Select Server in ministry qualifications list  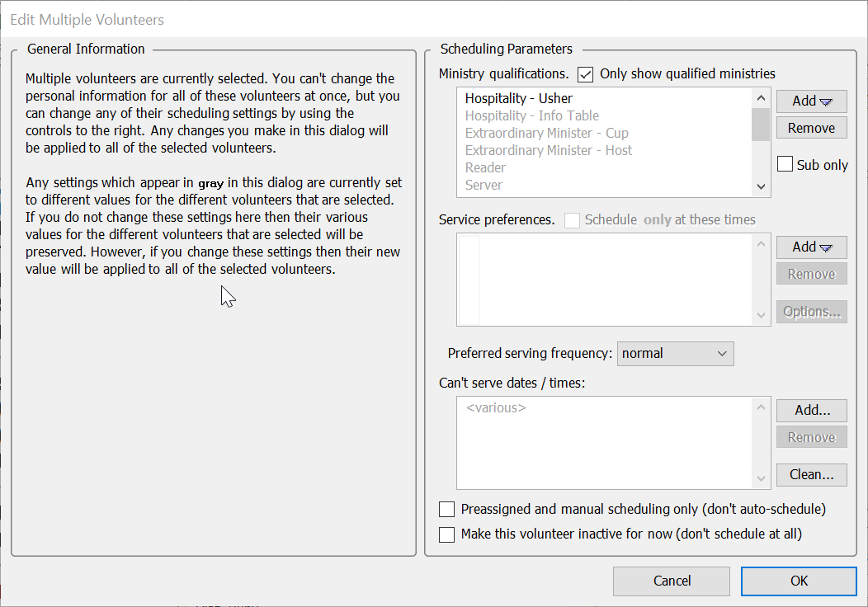tap(484, 186)
